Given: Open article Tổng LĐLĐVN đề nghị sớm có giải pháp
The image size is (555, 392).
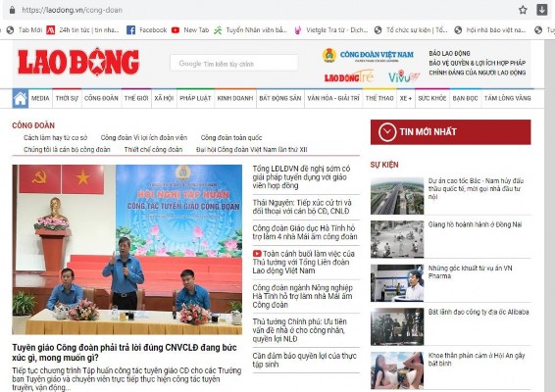Looking at the screenshot, I should coord(301,177).
